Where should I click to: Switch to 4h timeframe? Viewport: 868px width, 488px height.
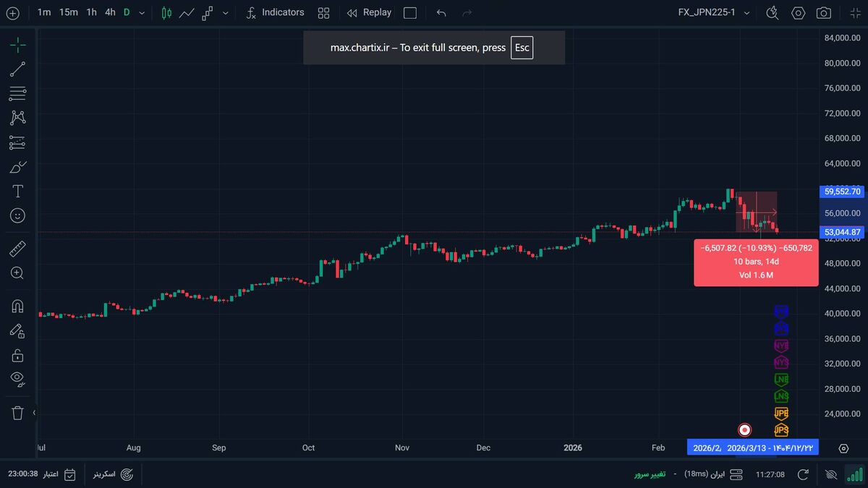click(x=110, y=12)
